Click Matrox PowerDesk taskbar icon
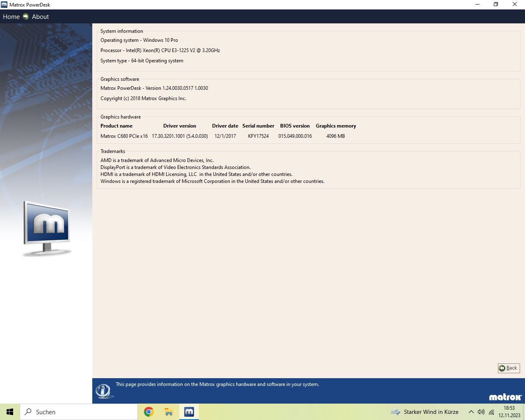 (x=189, y=412)
